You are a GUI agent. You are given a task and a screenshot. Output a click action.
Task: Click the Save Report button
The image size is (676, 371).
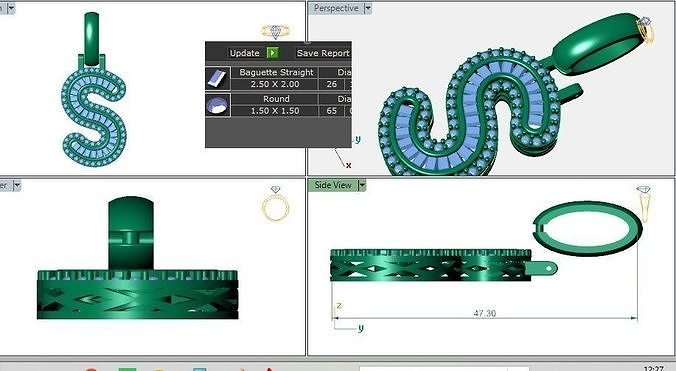point(323,53)
